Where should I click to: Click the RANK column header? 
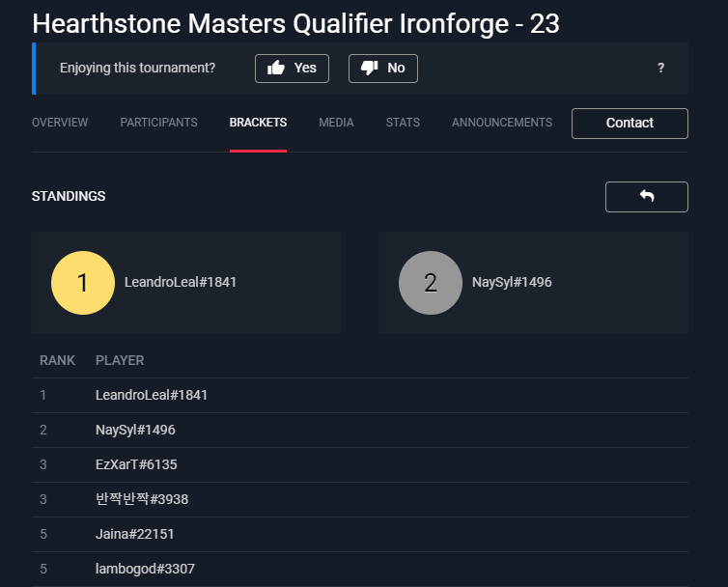pos(57,360)
